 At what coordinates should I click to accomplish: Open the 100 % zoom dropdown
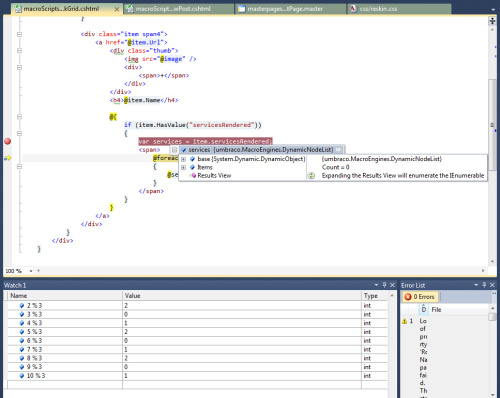(31, 271)
